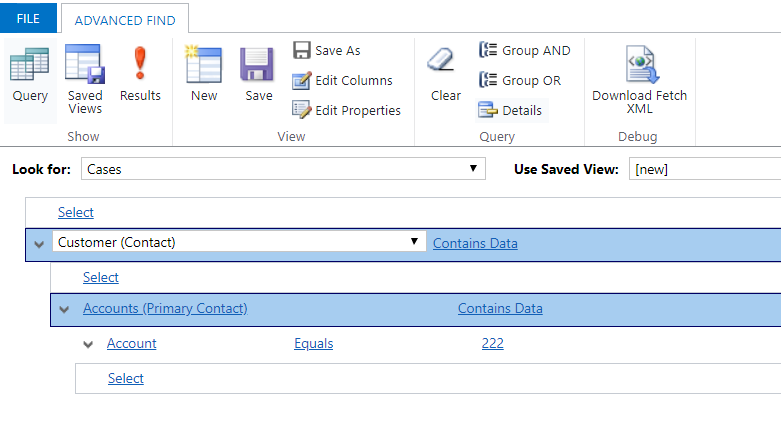Click the Use Saved View field
The height and width of the screenshot is (430, 781).
(x=704, y=169)
